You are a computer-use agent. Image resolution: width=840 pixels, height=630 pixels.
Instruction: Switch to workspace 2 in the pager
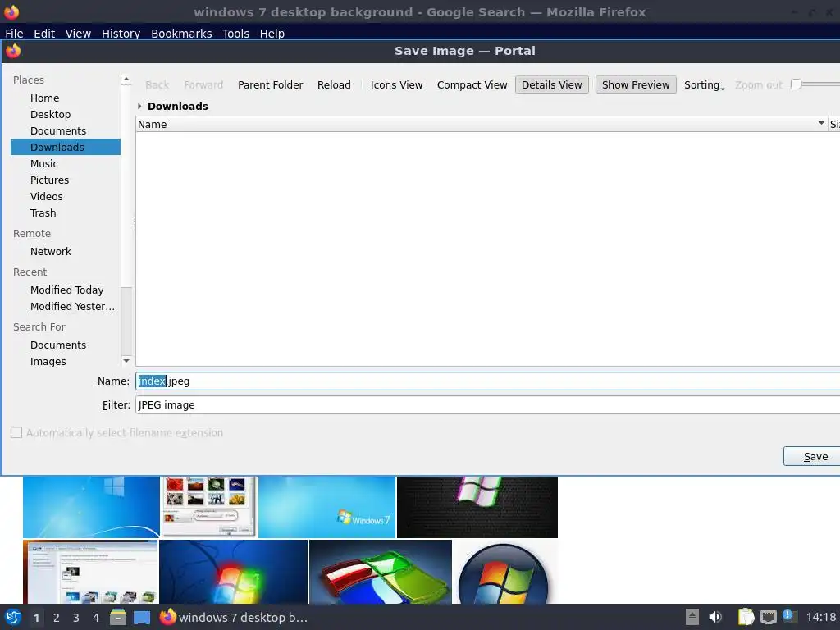[x=57, y=618]
